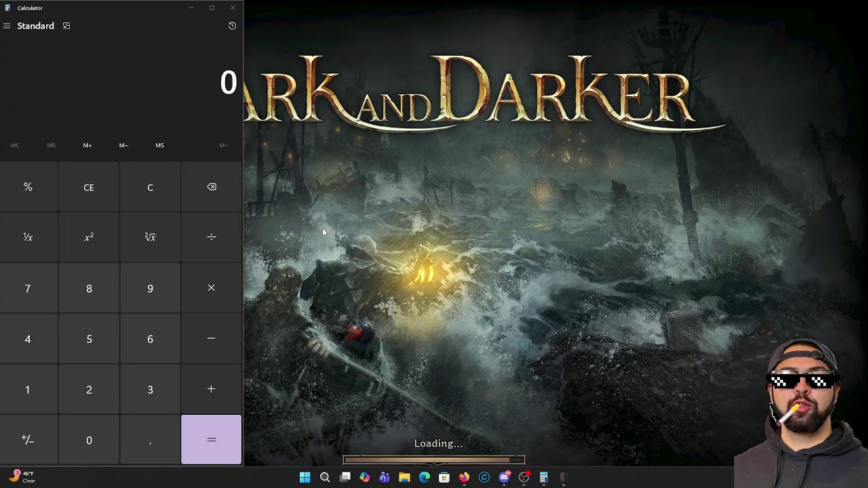Image resolution: width=868 pixels, height=488 pixels.
Task: Open Microsoft Store from the taskbar
Action: click(x=444, y=477)
